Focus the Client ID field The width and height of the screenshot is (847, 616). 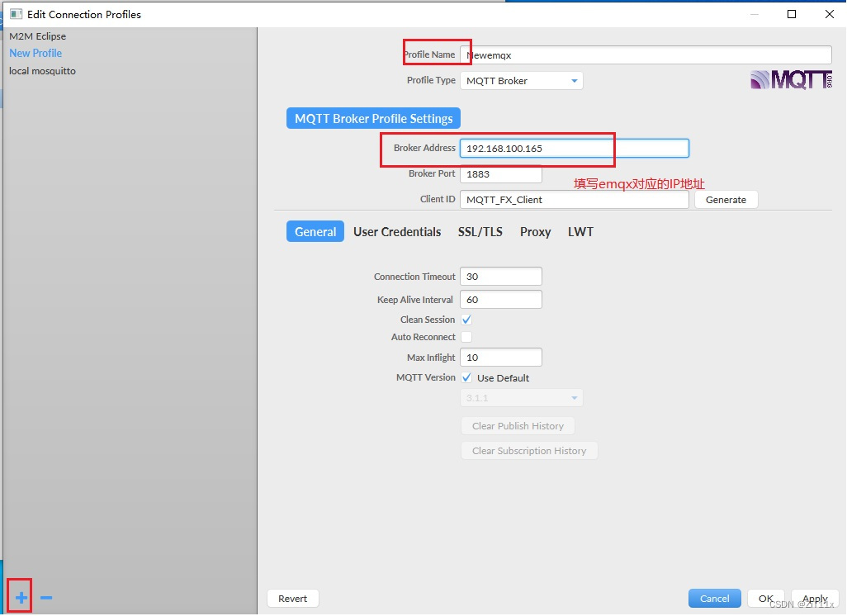[x=575, y=199]
